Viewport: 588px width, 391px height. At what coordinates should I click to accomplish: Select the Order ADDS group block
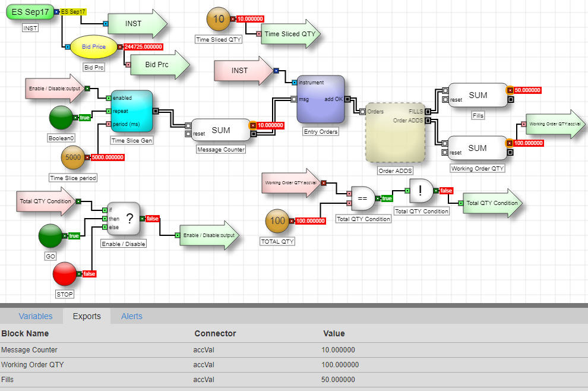click(395, 135)
